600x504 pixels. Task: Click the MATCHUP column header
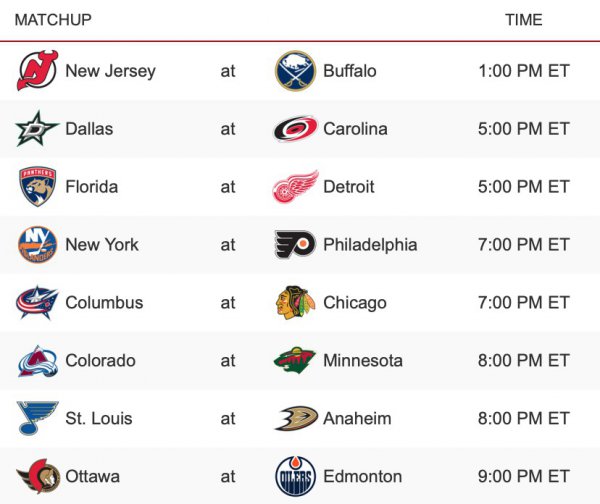[x=54, y=20]
